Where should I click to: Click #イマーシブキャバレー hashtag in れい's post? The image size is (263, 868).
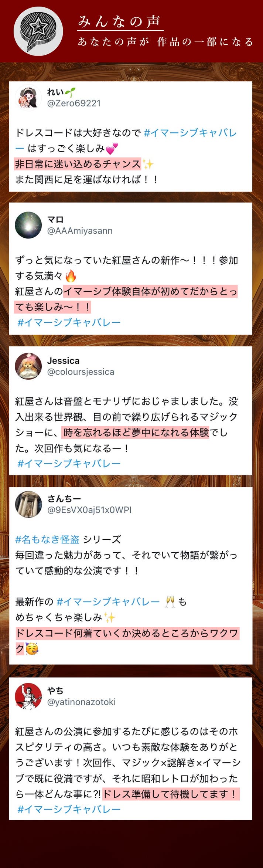(x=190, y=133)
